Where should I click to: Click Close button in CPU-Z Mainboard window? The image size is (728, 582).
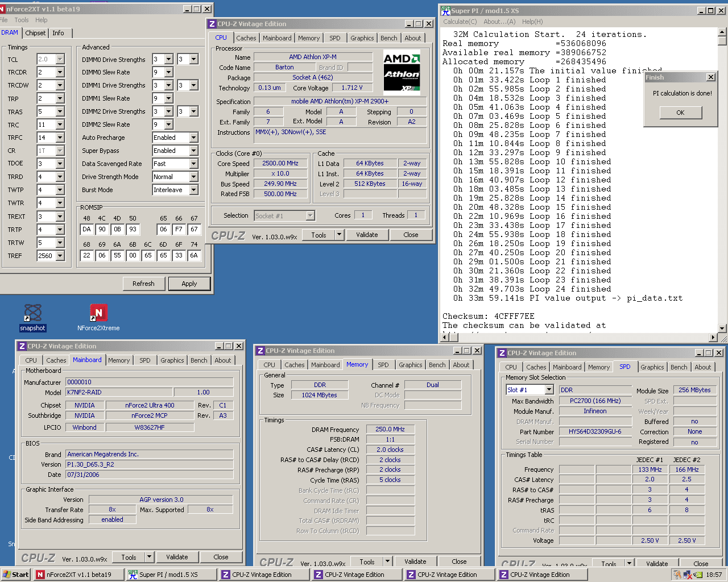tap(221, 557)
